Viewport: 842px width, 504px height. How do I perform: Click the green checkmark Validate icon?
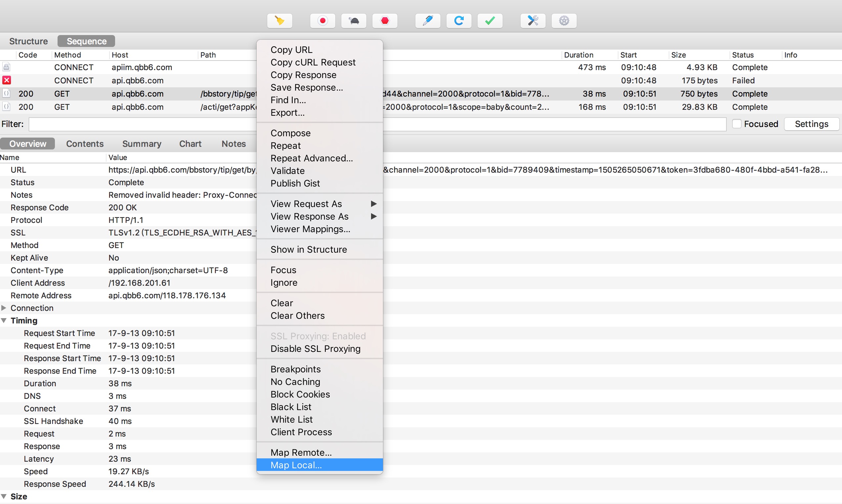click(490, 21)
